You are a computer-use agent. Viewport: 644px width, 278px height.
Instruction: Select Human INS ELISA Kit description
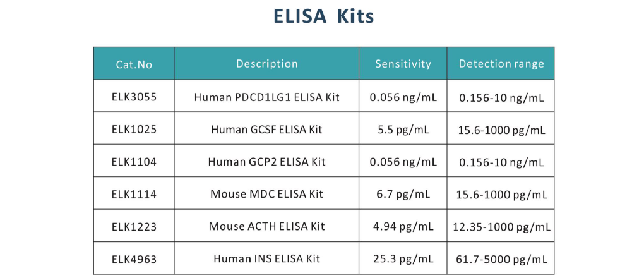tap(267, 258)
